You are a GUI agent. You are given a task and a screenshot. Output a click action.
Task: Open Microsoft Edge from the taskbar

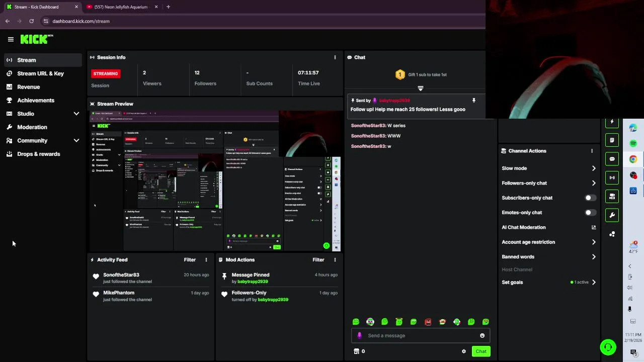click(633, 128)
